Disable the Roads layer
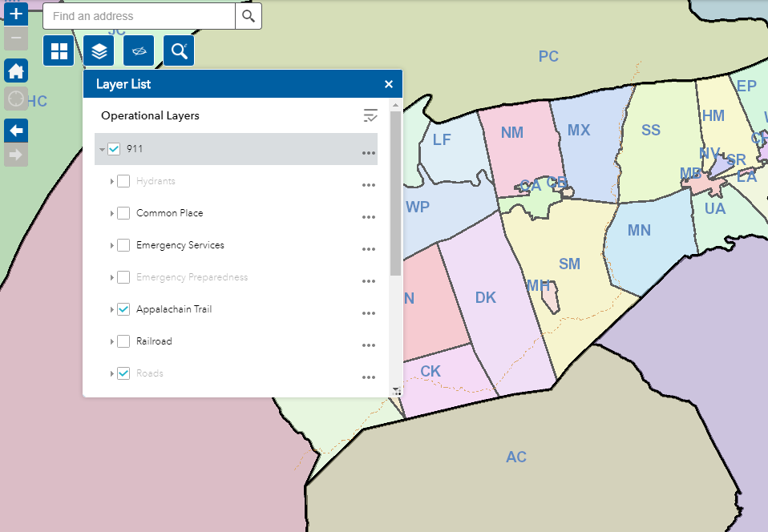 tap(123, 373)
